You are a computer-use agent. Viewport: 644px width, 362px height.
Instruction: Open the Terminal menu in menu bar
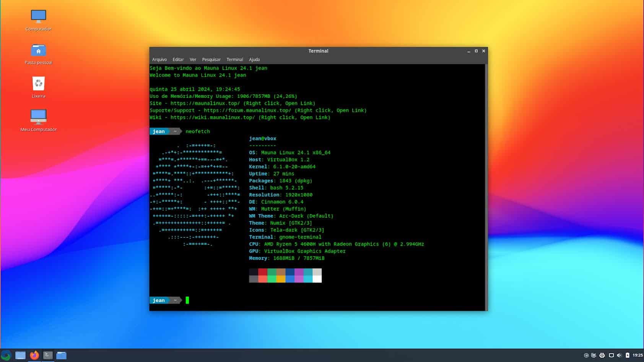coord(235,60)
